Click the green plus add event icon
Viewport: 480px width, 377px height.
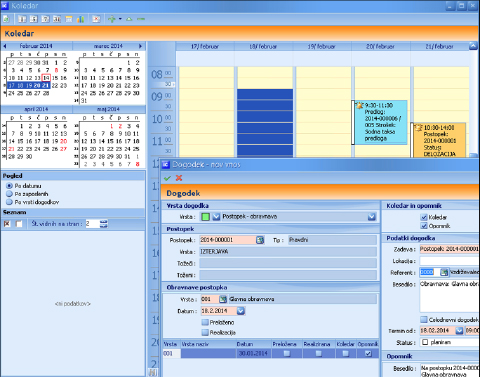point(112,19)
